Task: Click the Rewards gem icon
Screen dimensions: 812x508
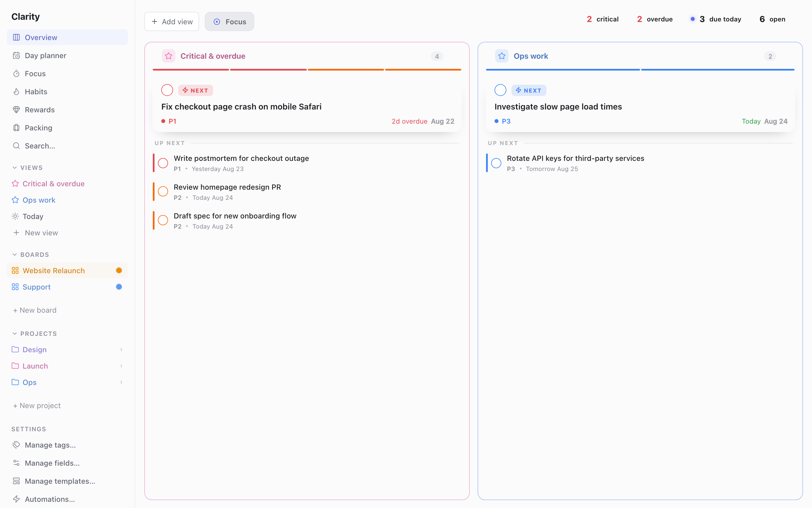Action: point(16,110)
